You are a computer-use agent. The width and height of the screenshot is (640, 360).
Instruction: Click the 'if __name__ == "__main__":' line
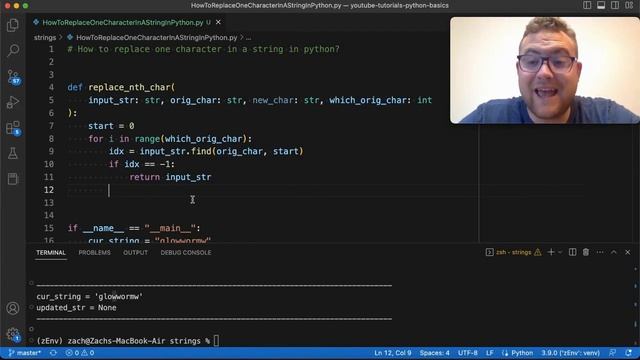pos(134,228)
